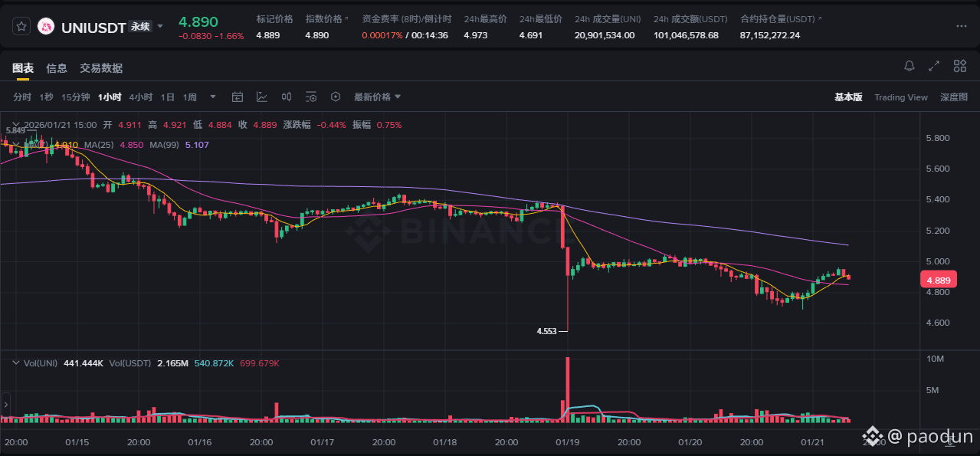The height and width of the screenshot is (456, 980).
Task: Switch to the 信息 tab
Action: tap(57, 68)
